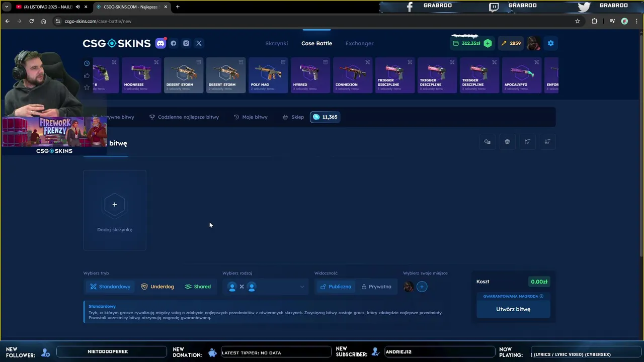Click the CSGO-SKINS logo
644x362 pixels.
point(117,43)
